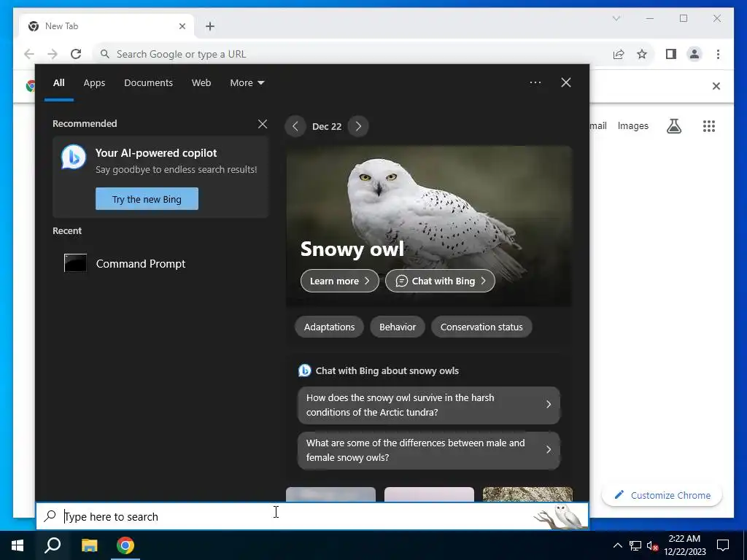The image size is (747, 560).
Task: Go to next day after Dec 22
Action: [358, 126]
